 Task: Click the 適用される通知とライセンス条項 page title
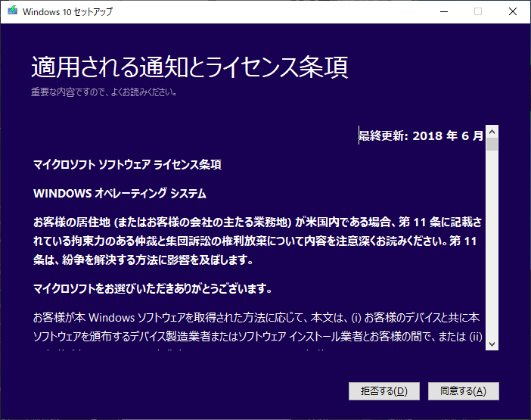point(190,67)
